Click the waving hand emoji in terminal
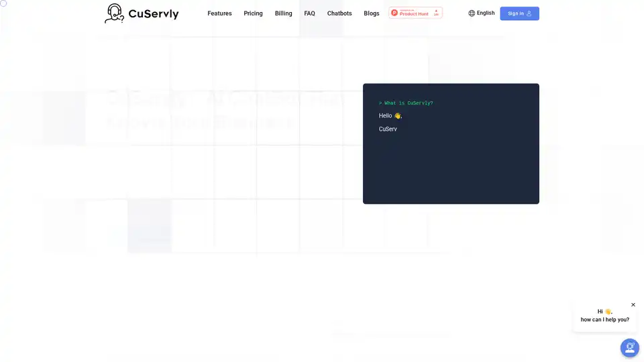Viewport: 644px width, 362px height. pos(397,116)
